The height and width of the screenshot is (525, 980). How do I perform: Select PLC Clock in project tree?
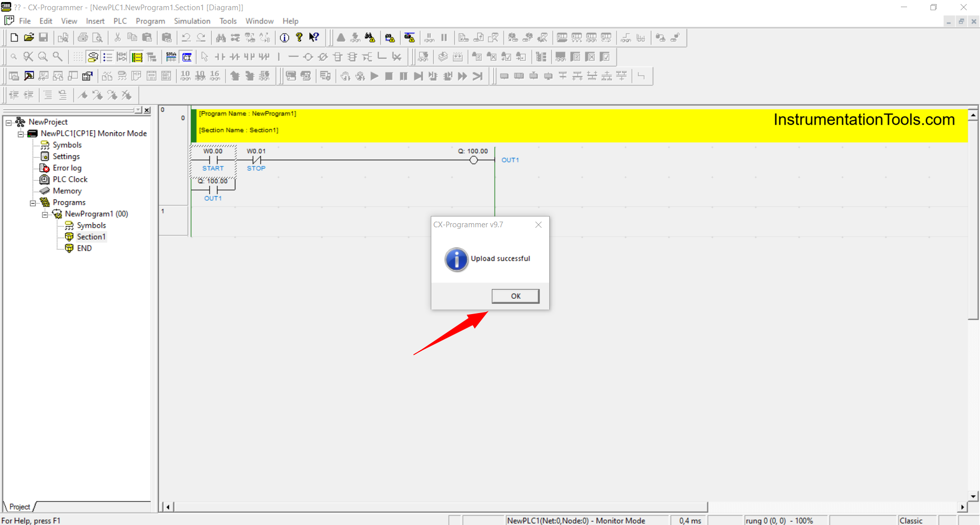[70, 179]
